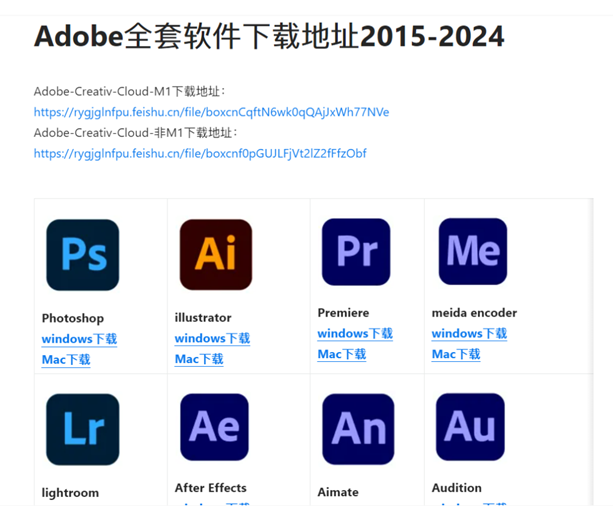The width and height of the screenshot is (613, 506).
Task: Click the Media Encoder Me icon
Action: [x=473, y=251]
